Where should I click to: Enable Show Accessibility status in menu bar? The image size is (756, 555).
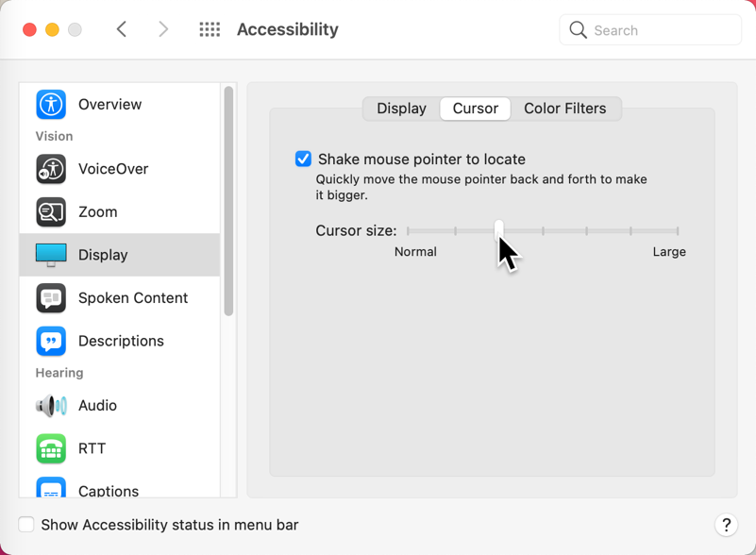point(26,525)
